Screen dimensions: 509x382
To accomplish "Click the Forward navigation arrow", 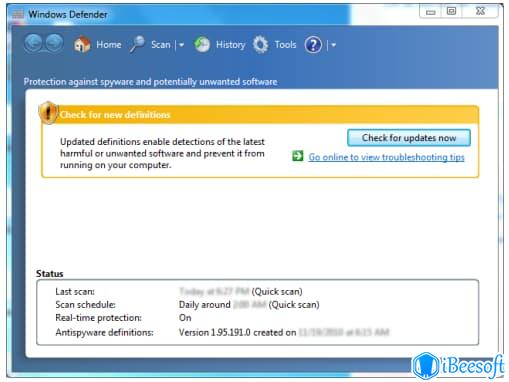I will [54, 43].
